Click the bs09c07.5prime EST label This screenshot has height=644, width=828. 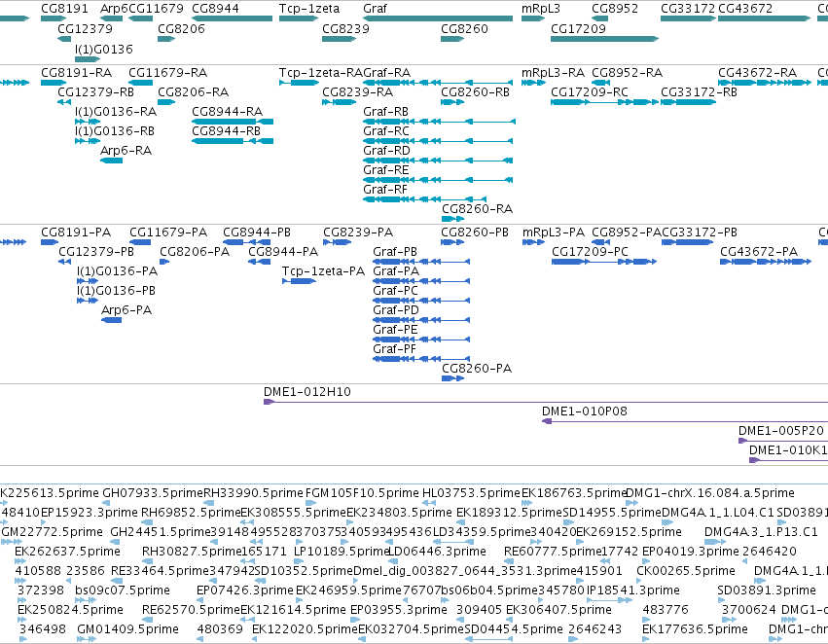point(123,590)
